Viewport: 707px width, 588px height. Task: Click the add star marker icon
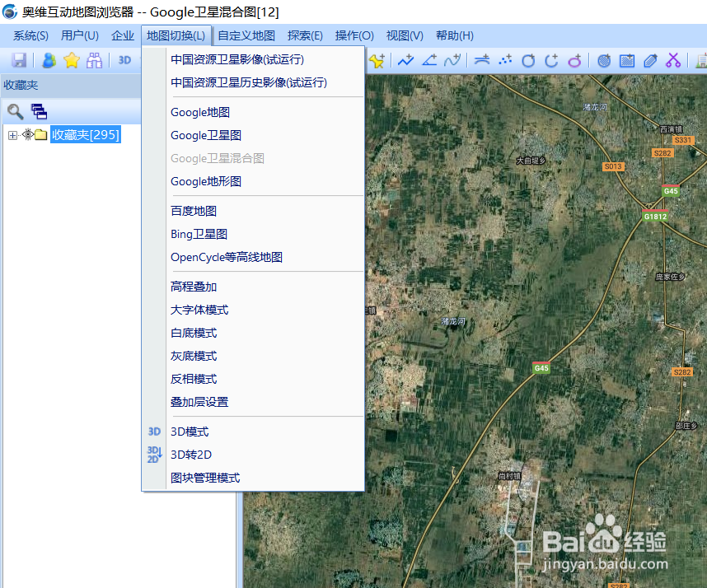point(377,60)
